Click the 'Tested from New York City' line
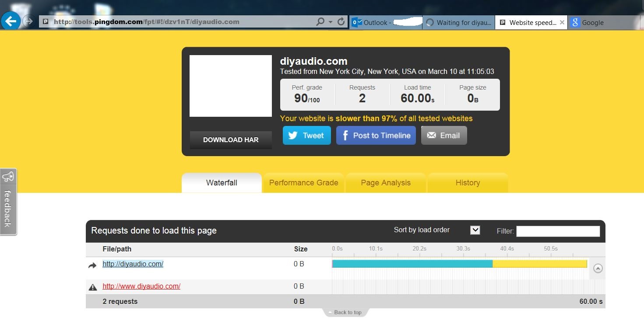 point(387,71)
